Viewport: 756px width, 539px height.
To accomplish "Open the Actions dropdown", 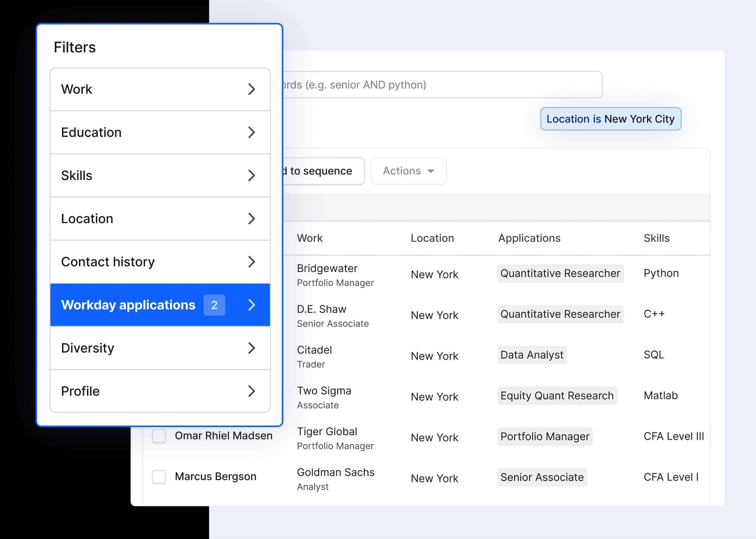I will pyautogui.click(x=408, y=171).
